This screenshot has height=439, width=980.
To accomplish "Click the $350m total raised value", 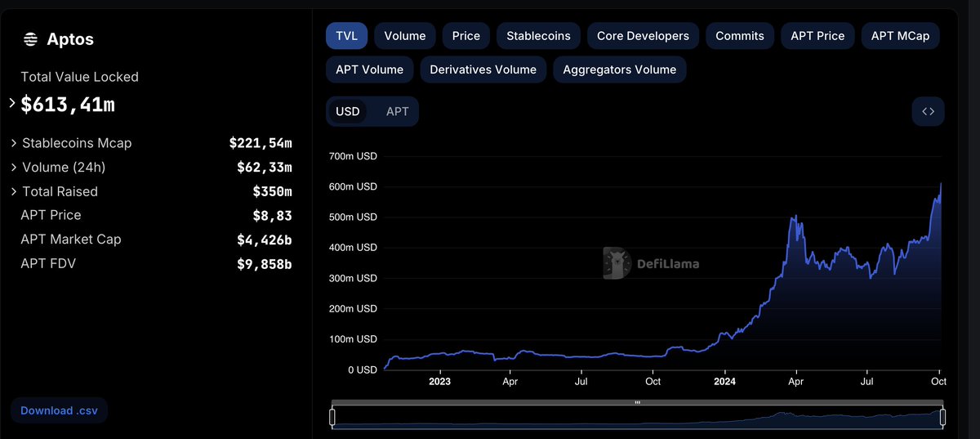I will tap(273, 191).
